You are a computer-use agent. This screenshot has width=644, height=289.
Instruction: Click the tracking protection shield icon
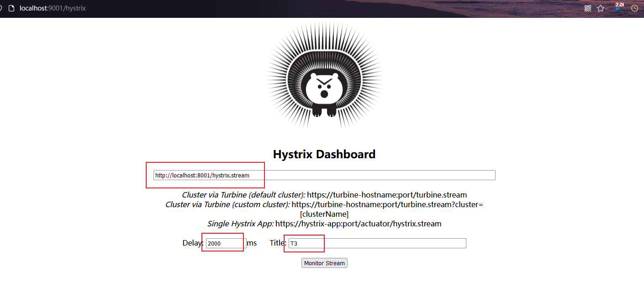(x=1, y=8)
